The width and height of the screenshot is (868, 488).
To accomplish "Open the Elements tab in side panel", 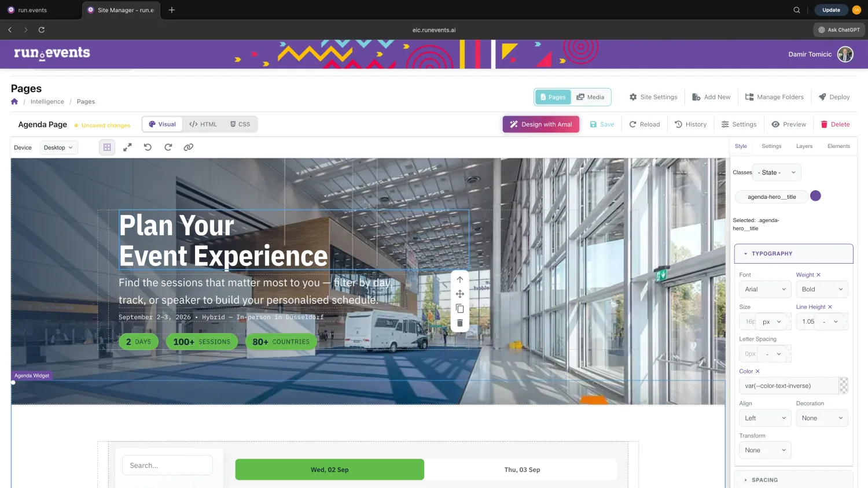I will (838, 146).
